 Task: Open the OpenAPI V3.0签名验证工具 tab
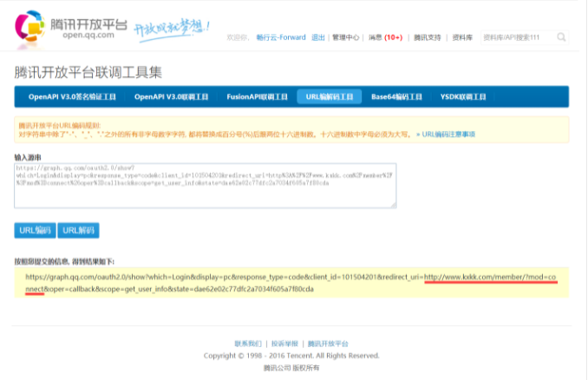coord(72,97)
